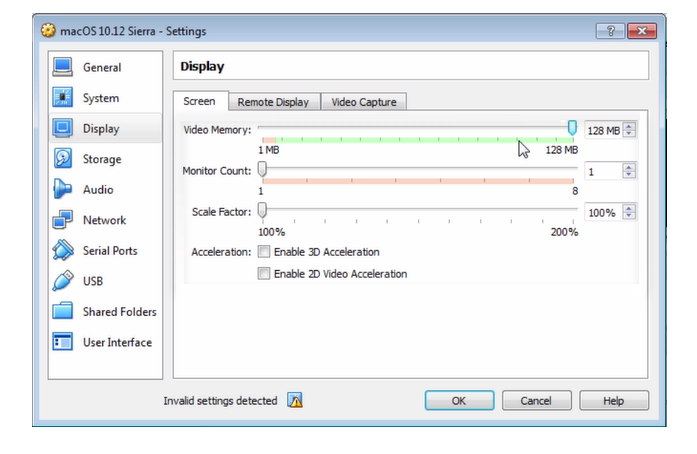Close the Settings dialog window

pos(641,31)
